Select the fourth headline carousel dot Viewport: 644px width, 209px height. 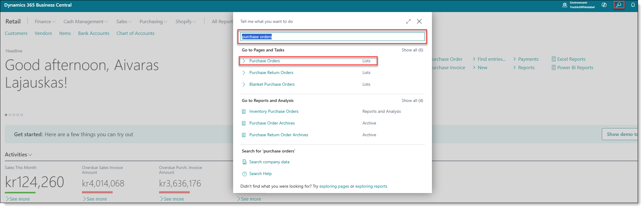(18, 115)
